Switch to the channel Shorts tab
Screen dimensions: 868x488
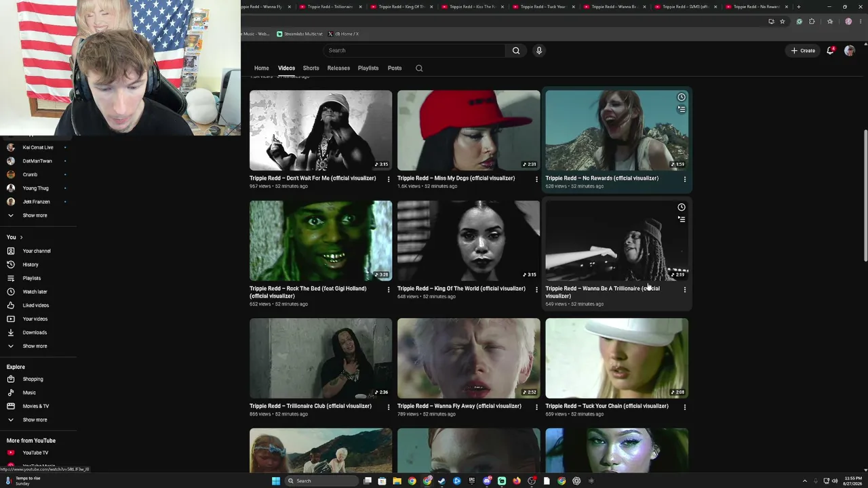pos(311,68)
